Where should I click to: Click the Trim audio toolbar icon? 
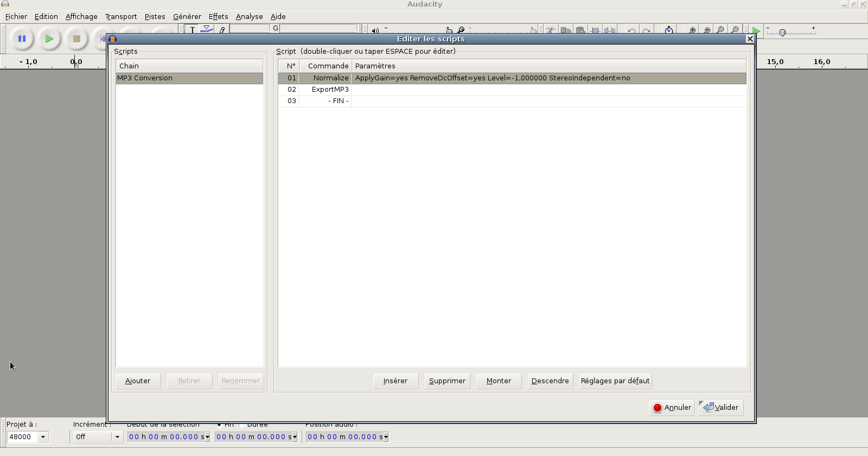pyautogui.click(x=551, y=30)
